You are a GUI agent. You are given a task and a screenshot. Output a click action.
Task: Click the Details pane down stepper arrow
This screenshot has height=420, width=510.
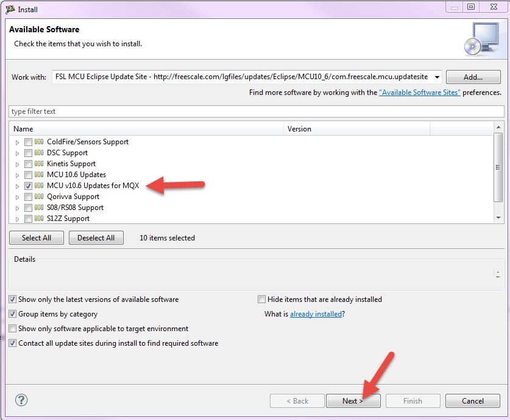[498, 277]
